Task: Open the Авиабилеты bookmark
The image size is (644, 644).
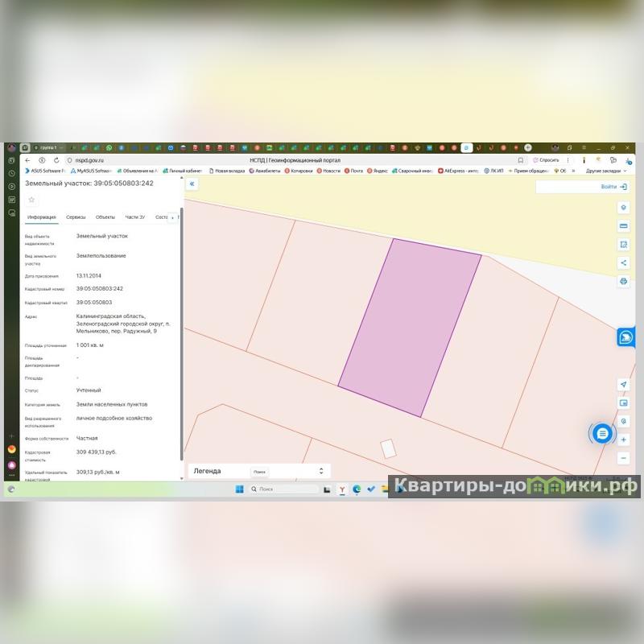Action: (266, 171)
